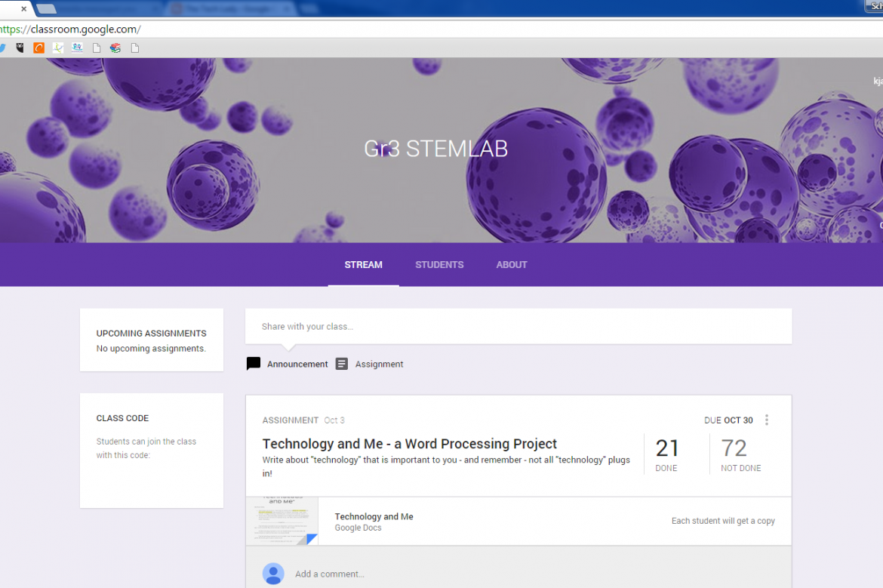This screenshot has height=588, width=883.
Task: Open the Technology and Me assignment title
Action: pyautogui.click(x=410, y=444)
